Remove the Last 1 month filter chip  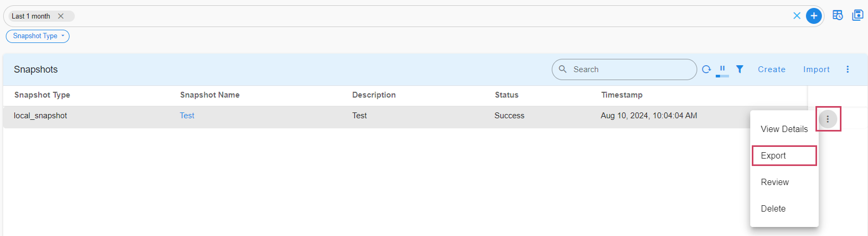61,16
